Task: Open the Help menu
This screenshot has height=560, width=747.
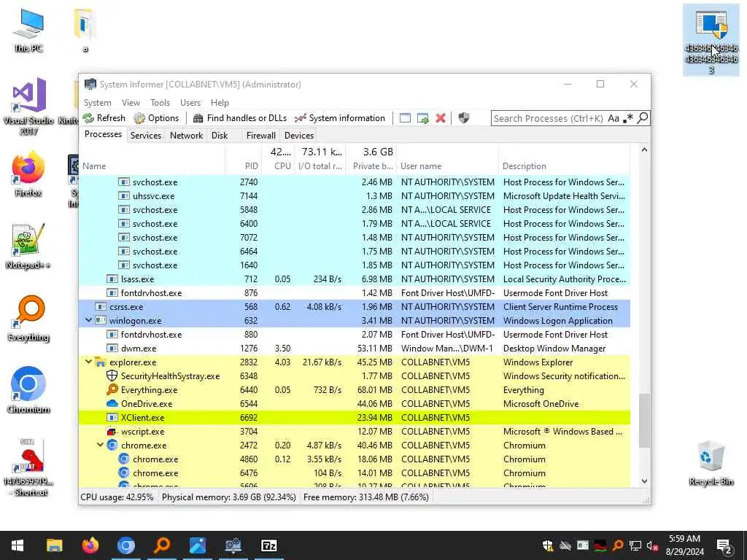Action: pos(220,102)
